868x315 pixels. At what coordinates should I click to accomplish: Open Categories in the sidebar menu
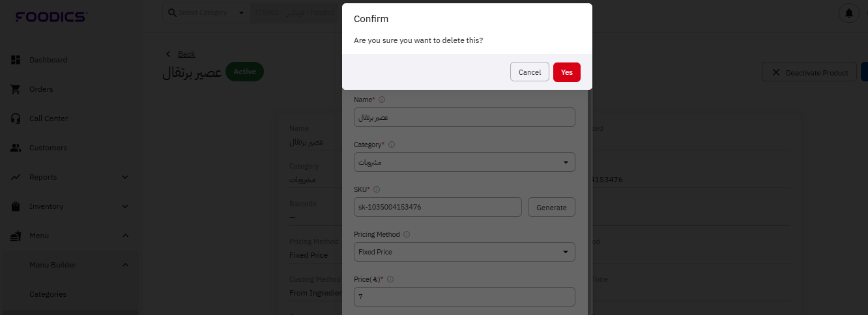pos(48,294)
